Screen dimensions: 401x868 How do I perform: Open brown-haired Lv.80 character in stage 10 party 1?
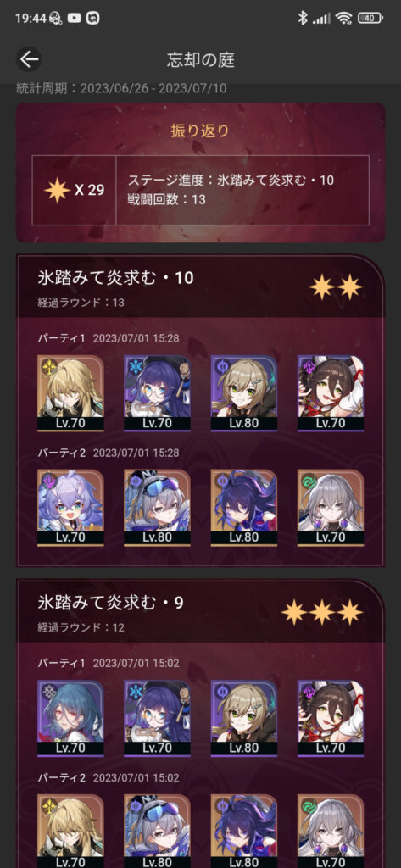(x=243, y=393)
